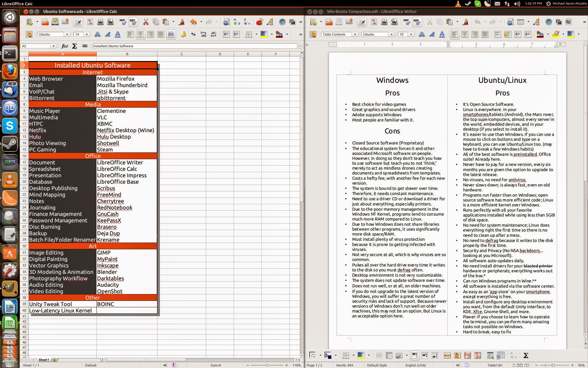588x368 pixels.
Task: Select the Sheet1 tab in Calc
Action: pos(43,360)
